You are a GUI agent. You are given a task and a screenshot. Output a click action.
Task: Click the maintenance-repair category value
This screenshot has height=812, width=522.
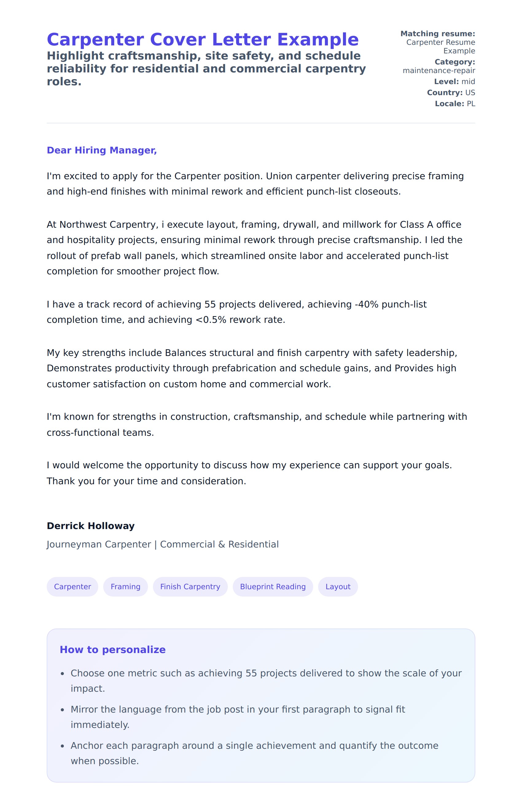(438, 71)
